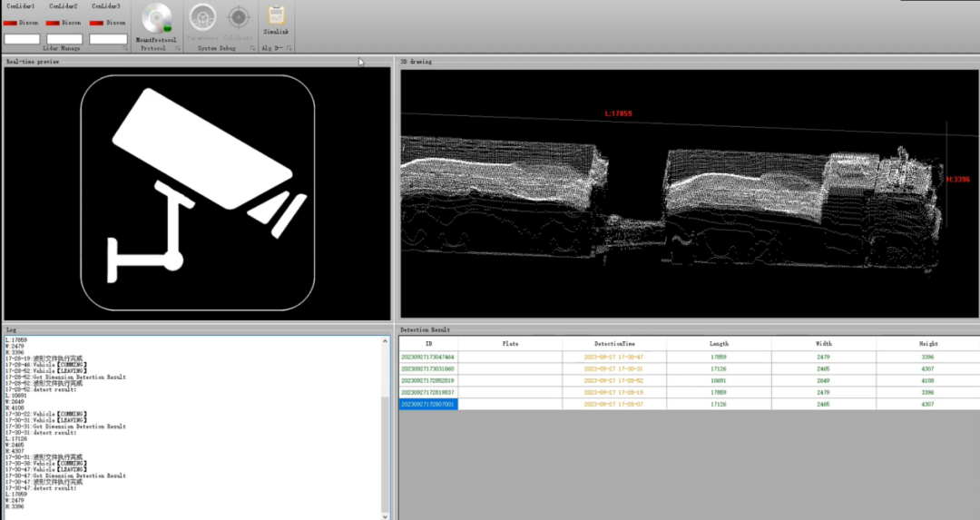Viewport: 980px width, 520px height.
Task: Click the ConLidar3 red status indicator
Action: [x=97, y=23]
